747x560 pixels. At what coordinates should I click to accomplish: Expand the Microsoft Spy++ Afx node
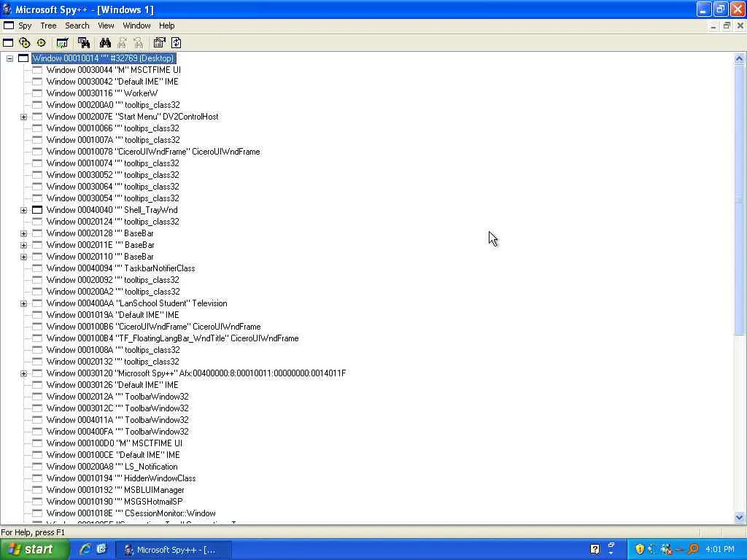[x=24, y=373]
